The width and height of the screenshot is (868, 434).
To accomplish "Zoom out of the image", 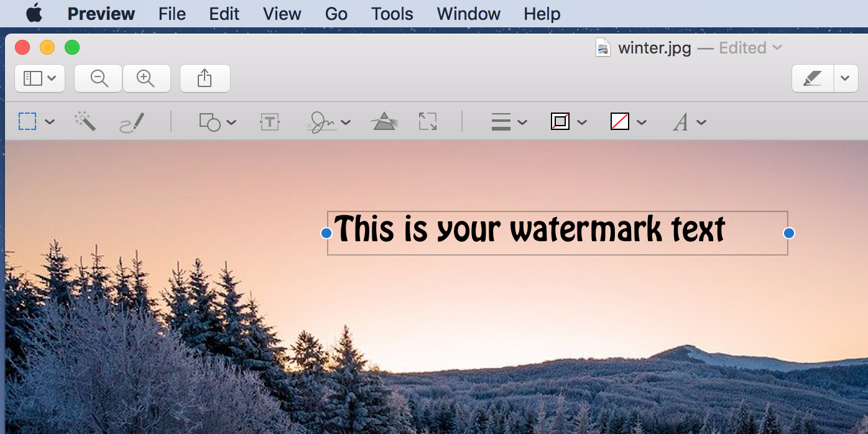I will coord(98,78).
